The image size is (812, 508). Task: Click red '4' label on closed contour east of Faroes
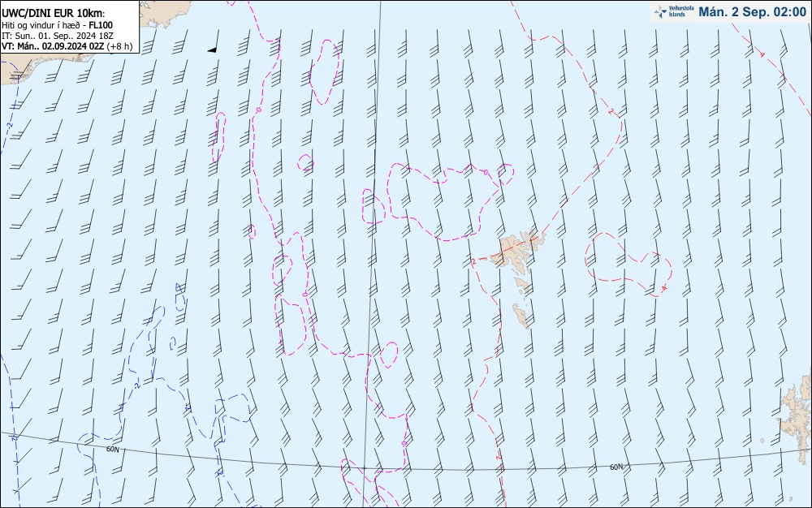coord(664,288)
